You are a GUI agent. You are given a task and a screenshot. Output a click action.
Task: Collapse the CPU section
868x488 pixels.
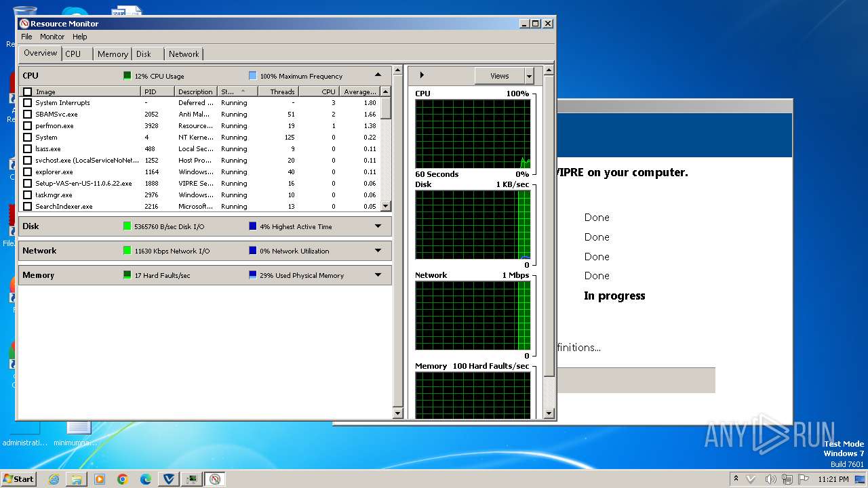click(x=378, y=75)
